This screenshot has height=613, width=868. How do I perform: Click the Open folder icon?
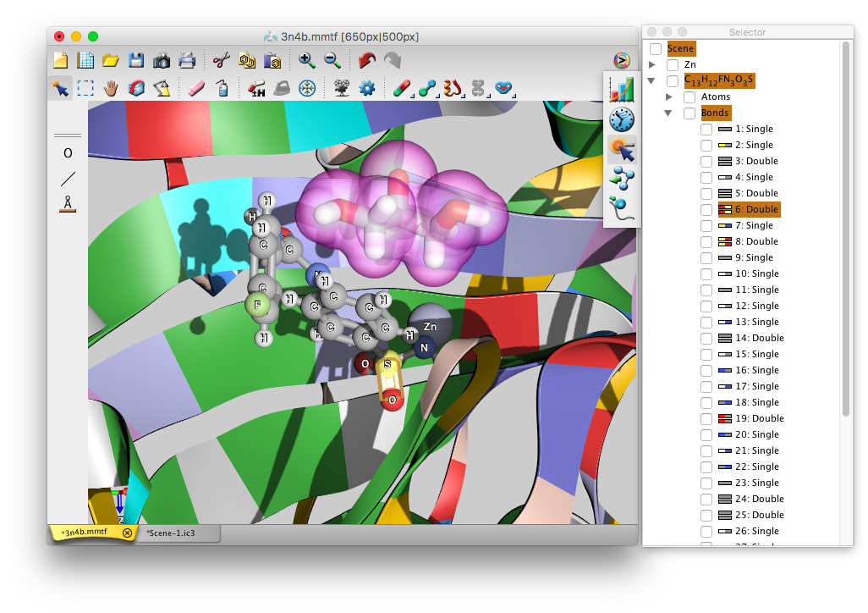111,60
